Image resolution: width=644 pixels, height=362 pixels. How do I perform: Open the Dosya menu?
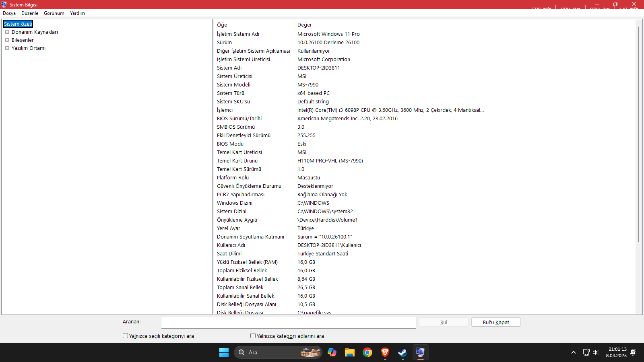pyautogui.click(x=9, y=13)
